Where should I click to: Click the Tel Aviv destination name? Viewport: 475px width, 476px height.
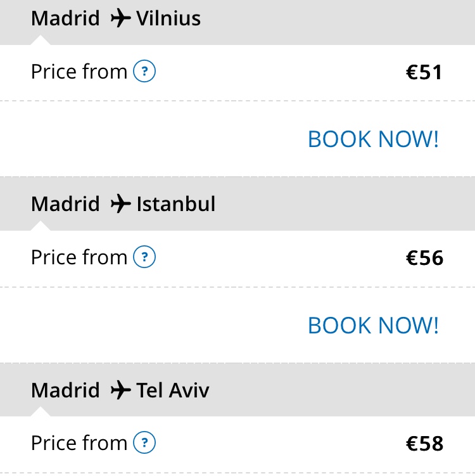click(173, 390)
